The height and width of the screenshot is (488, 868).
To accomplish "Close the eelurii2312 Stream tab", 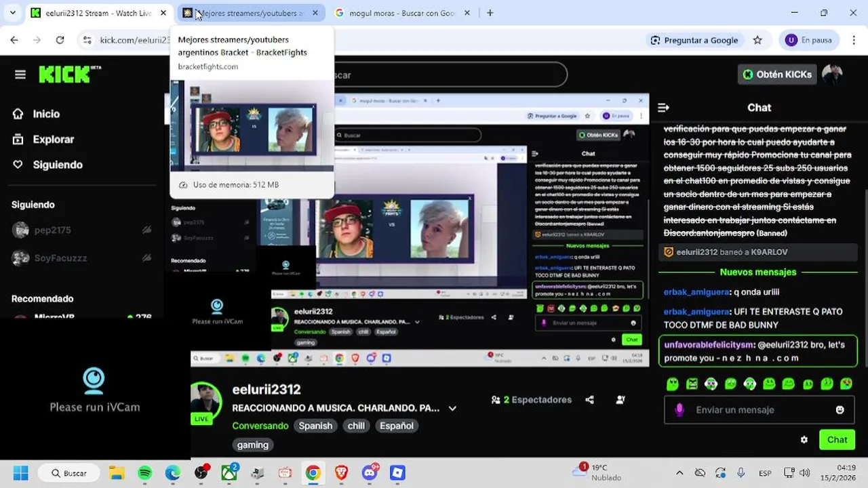I will coord(163,13).
